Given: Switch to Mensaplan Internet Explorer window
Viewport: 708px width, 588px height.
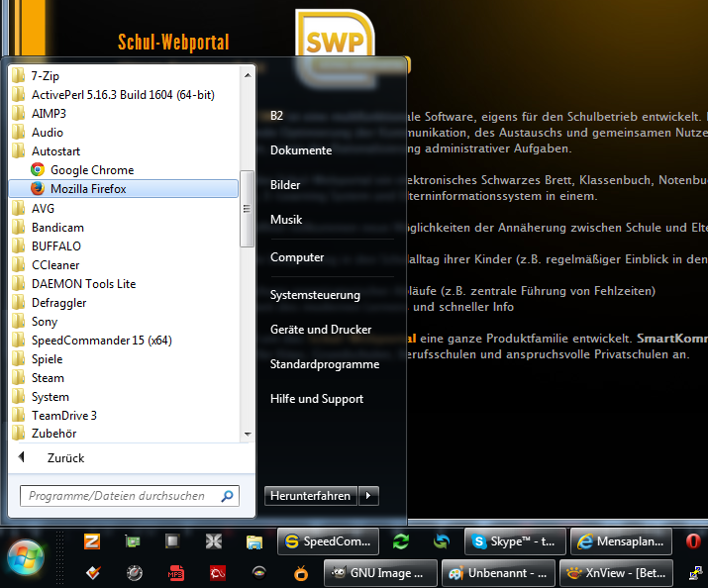Looking at the screenshot, I should click(621, 541).
